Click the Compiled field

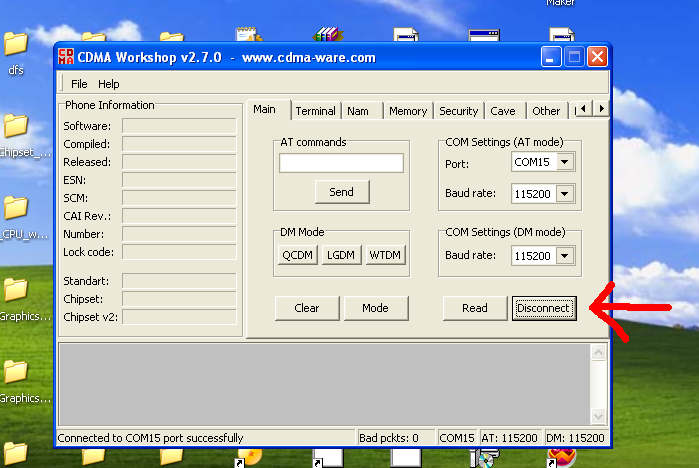179,144
